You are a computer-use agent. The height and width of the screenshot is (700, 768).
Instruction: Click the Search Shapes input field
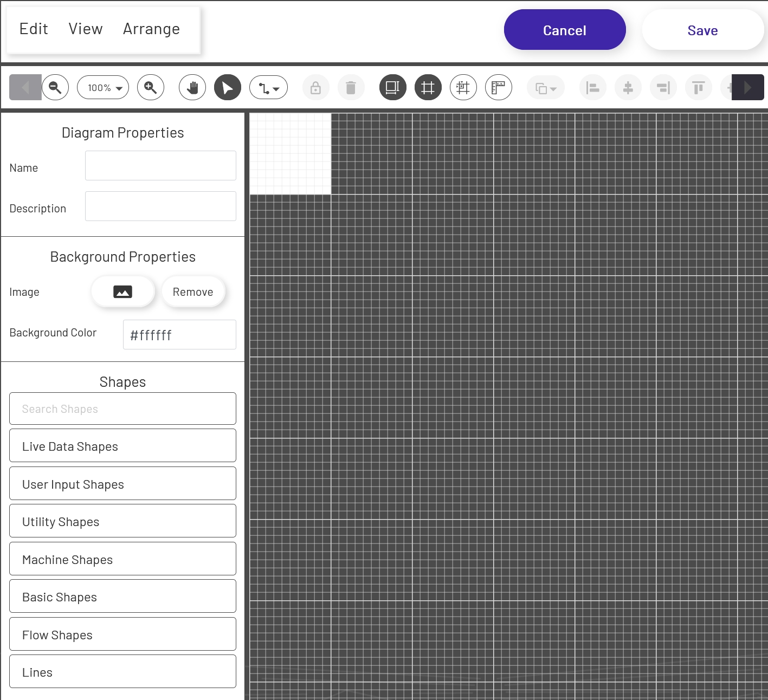tap(122, 409)
